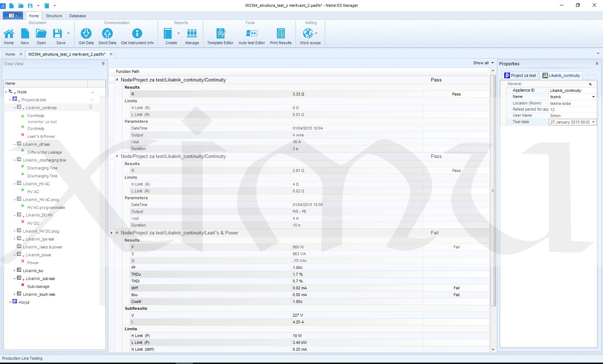The image size is (603, 364).
Task: Open the Template Editor tool
Action: click(x=220, y=34)
